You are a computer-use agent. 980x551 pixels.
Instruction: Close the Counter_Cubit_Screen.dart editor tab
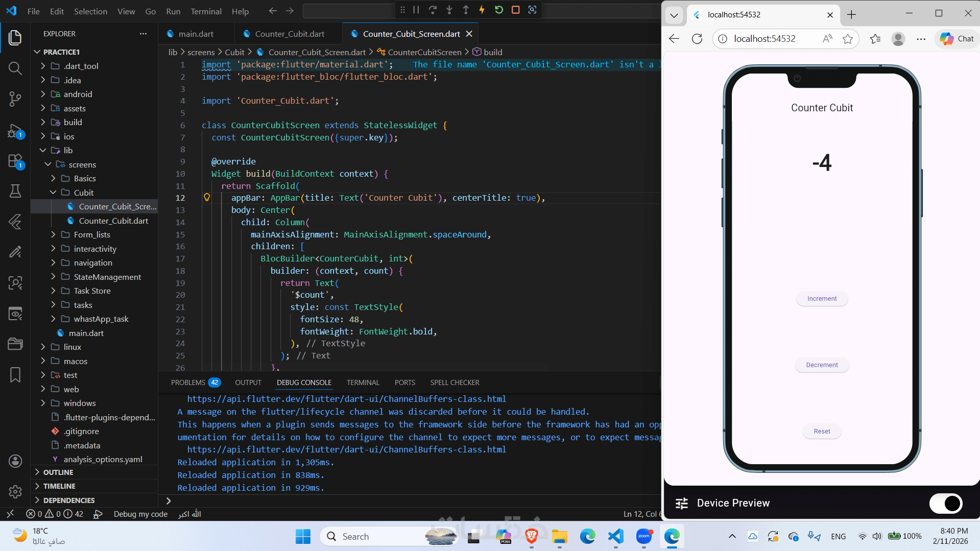(x=469, y=34)
